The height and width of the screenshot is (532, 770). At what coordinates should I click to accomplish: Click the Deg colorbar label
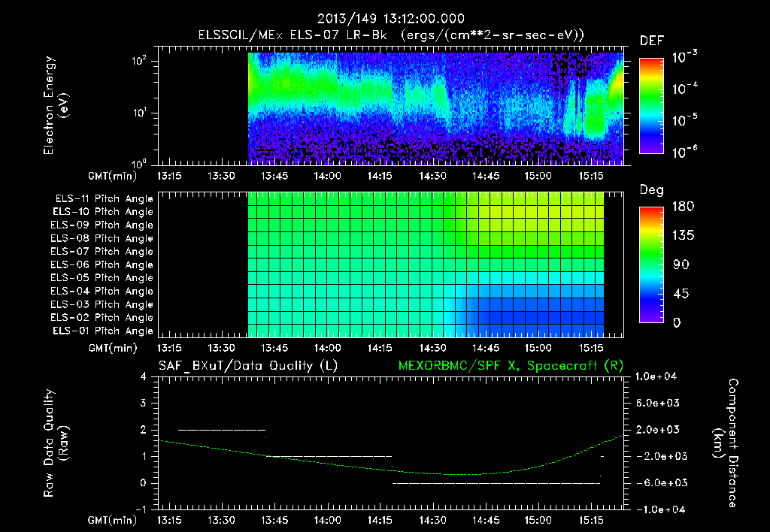pos(651,190)
